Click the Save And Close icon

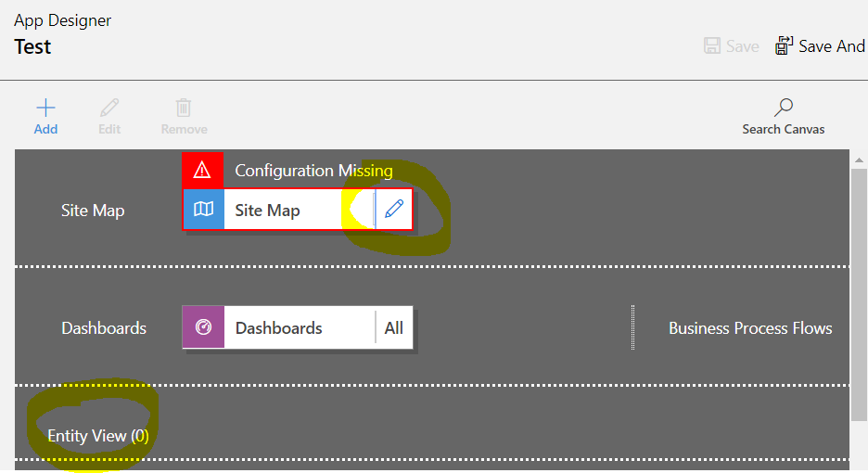tap(784, 46)
